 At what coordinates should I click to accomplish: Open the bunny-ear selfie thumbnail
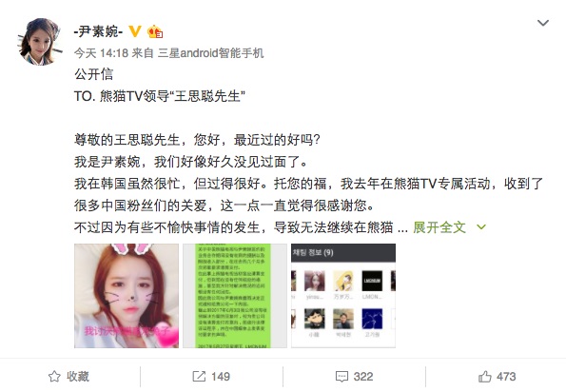tap(127, 296)
